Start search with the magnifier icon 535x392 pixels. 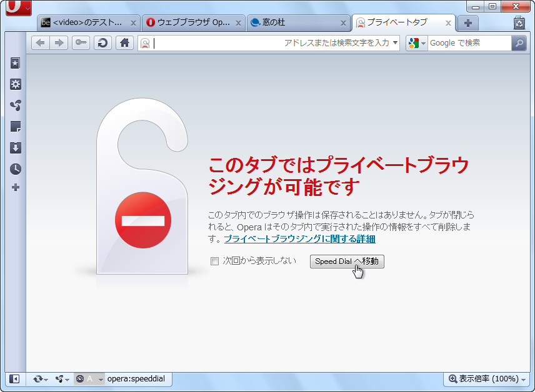(x=519, y=43)
